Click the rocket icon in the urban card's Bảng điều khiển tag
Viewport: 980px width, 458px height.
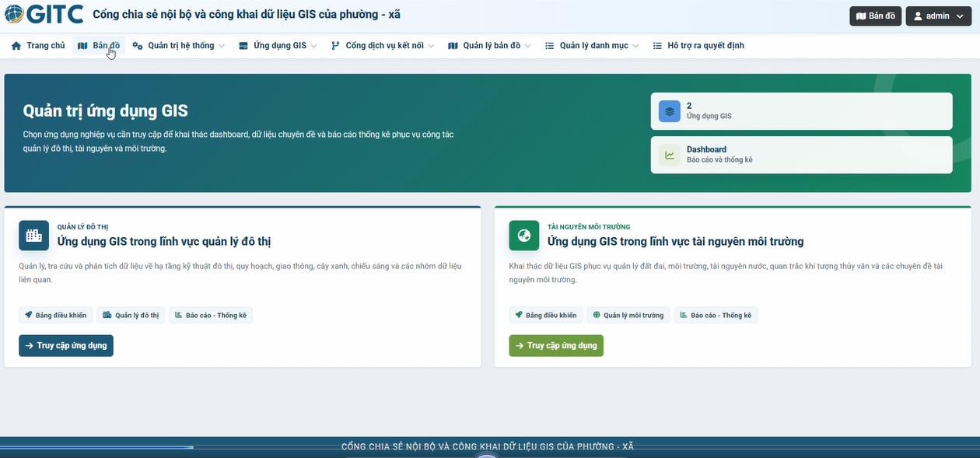coord(29,315)
